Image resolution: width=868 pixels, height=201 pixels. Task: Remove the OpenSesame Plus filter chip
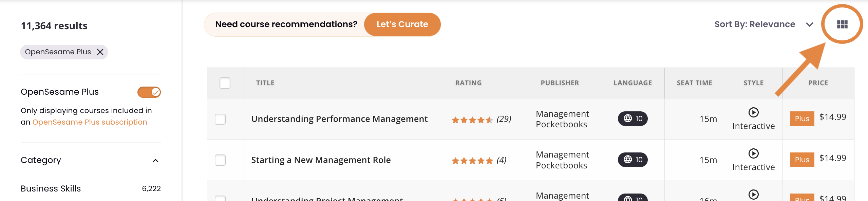(x=100, y=52)
